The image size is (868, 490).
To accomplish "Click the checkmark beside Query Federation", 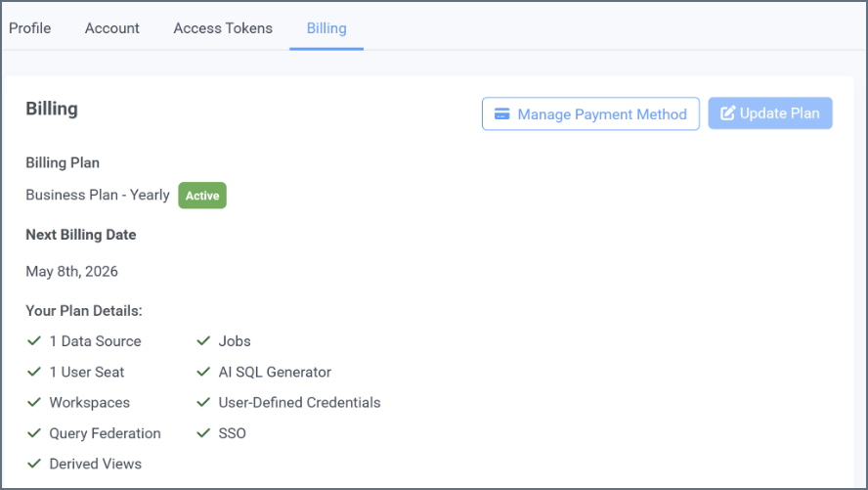I will point(34,433).
